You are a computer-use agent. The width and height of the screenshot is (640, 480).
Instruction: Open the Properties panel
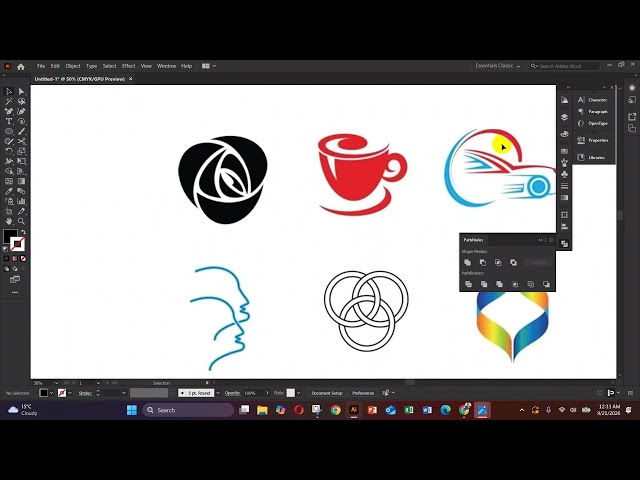tap(593, 140)
